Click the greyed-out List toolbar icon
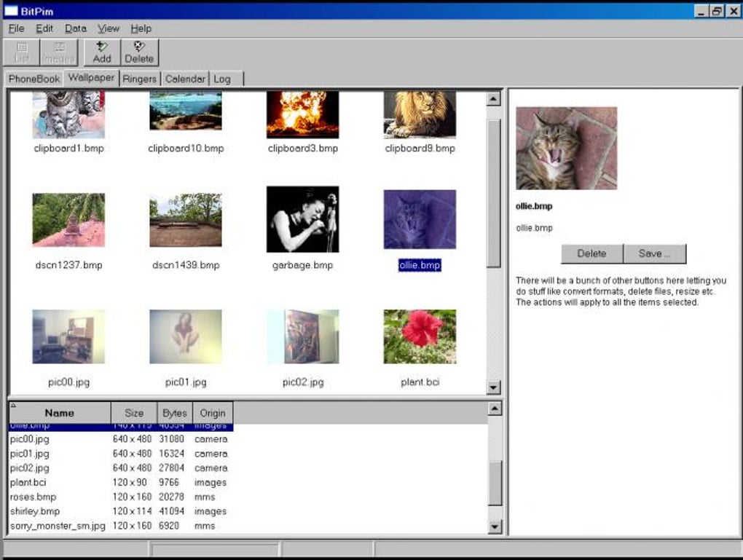Image resolution: width=743 pixels, height=560 pixels. pos(22,52)
